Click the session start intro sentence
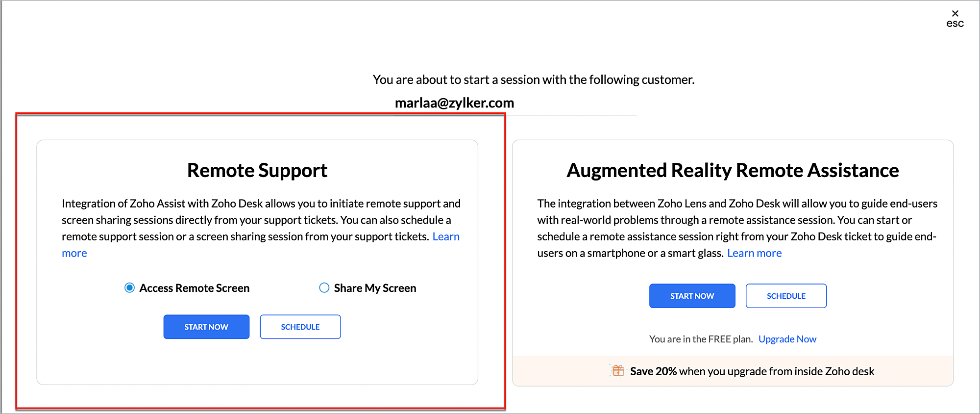 pos(534,79)
